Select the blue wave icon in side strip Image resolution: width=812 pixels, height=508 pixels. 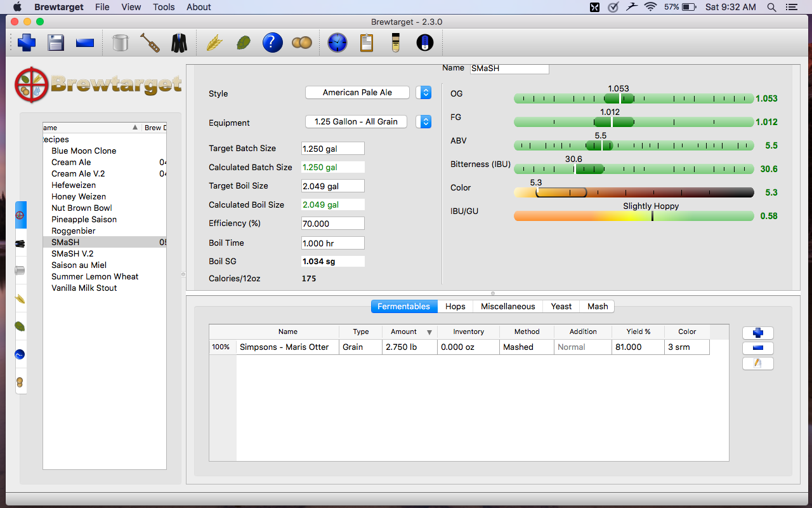pyautogui.click(x=20, y=354)
